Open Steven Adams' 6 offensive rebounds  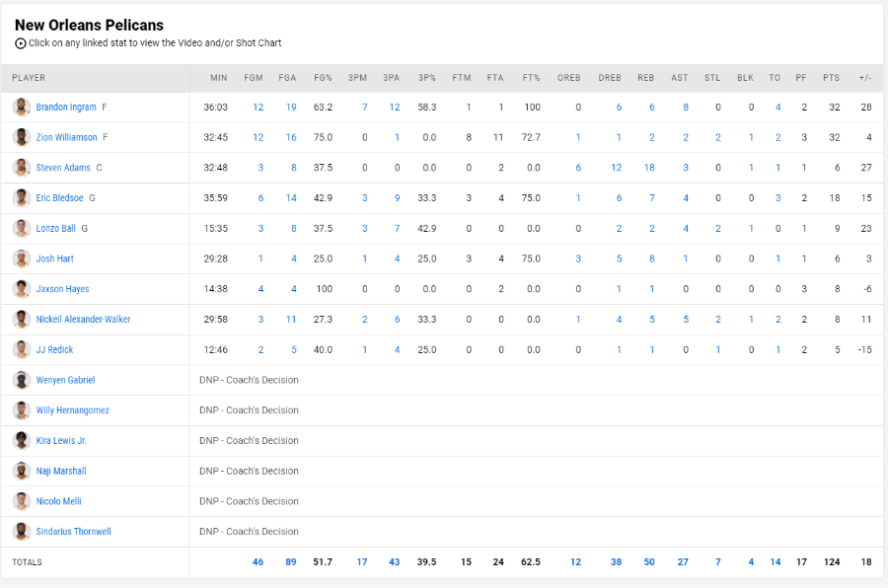pos(578,168)
